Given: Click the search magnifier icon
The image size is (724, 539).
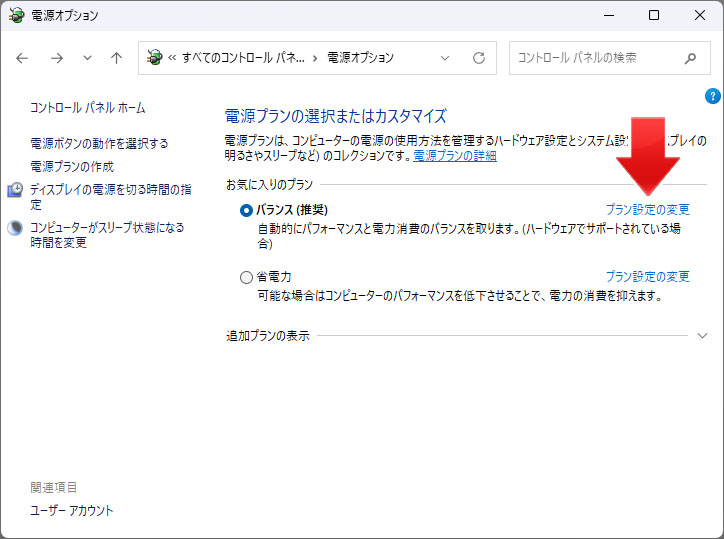Looking at the screenshot, I should [x=691, y=58].
